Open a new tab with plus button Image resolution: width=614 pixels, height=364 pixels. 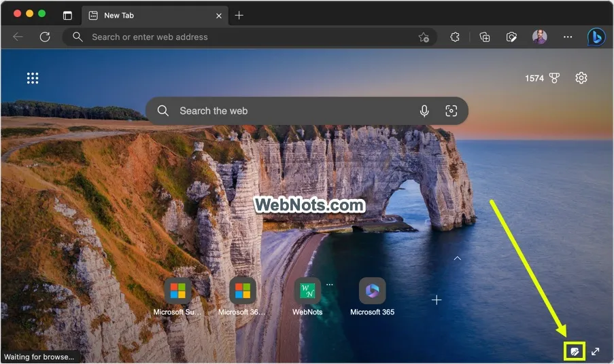(x=239, y=15)
